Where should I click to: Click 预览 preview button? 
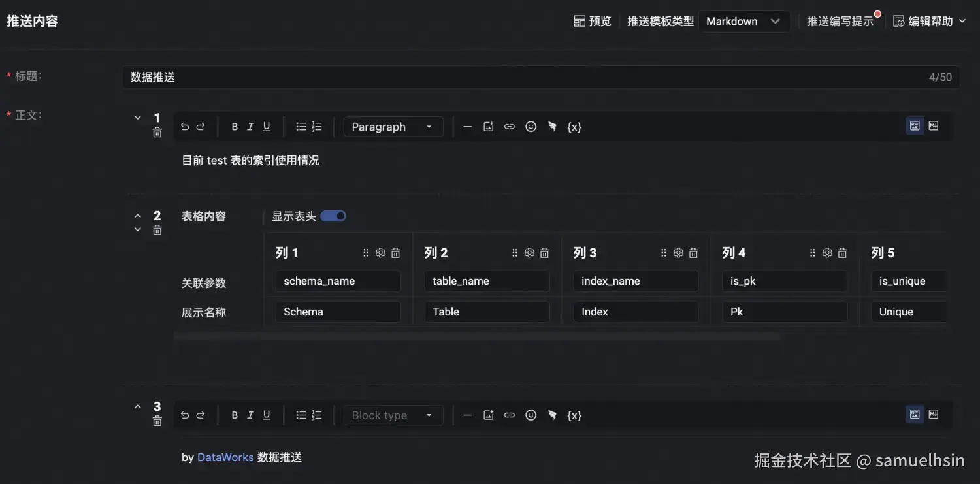click(593, 22)
